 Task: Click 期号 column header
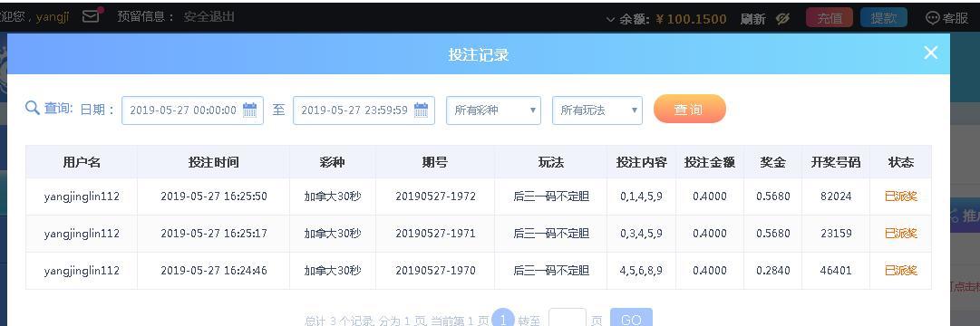434,162
